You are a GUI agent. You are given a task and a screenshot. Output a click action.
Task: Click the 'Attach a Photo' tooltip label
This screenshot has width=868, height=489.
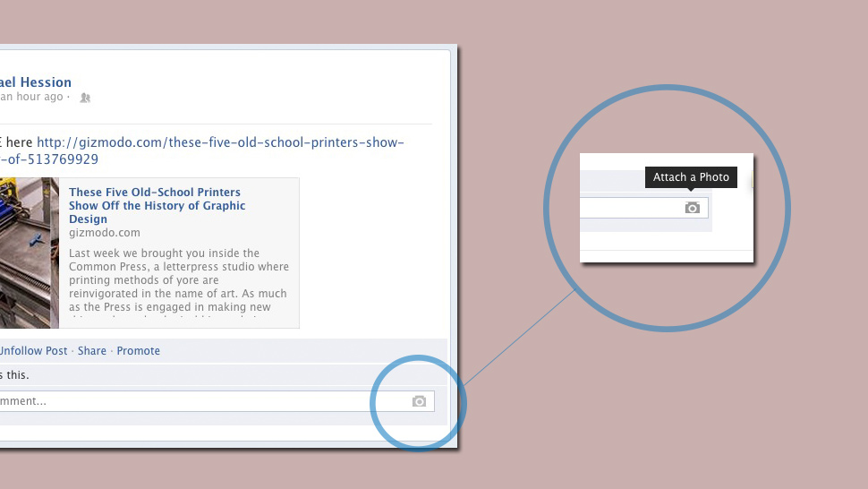[691, 177]
